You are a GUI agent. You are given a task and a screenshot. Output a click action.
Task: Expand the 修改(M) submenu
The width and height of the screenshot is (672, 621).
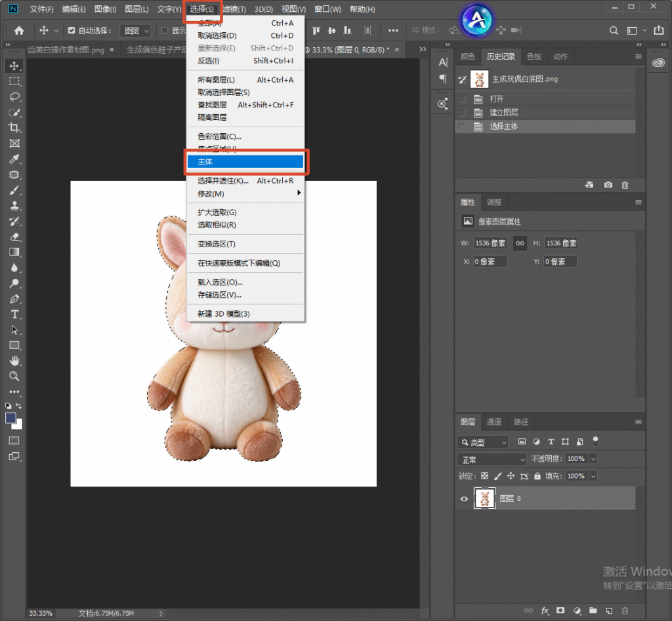click(x=245, y=193)
